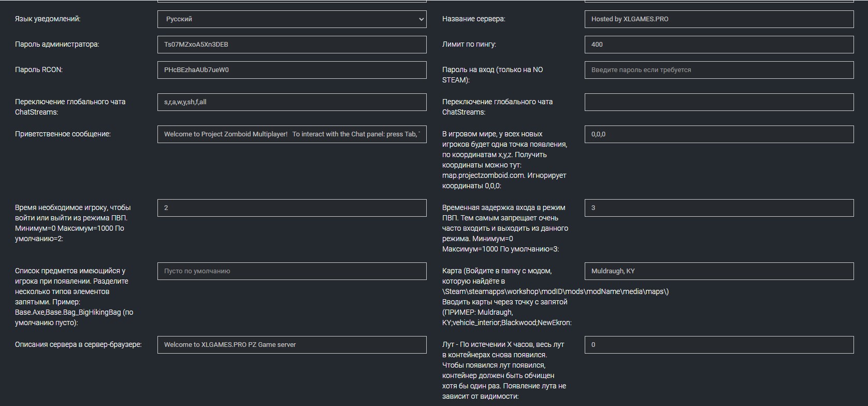Click the NO STEAM entry password field

(719, 70)
